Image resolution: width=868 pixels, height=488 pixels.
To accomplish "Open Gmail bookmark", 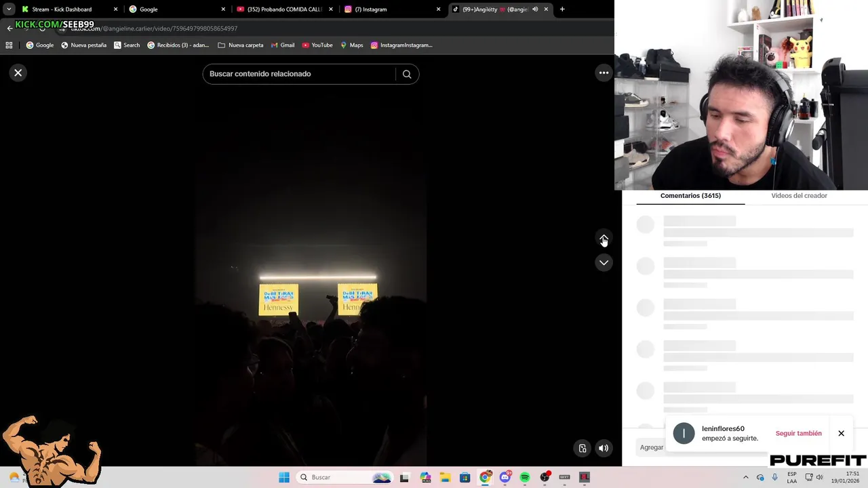I will (283, 45).
